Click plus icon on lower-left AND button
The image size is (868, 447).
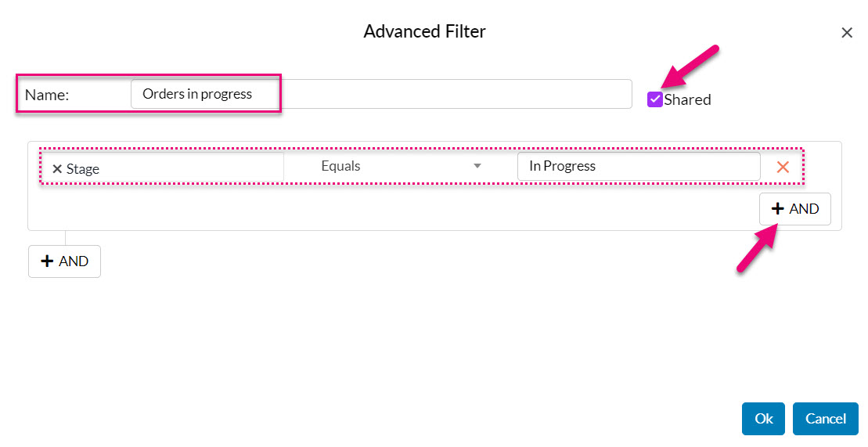(47, 261)
